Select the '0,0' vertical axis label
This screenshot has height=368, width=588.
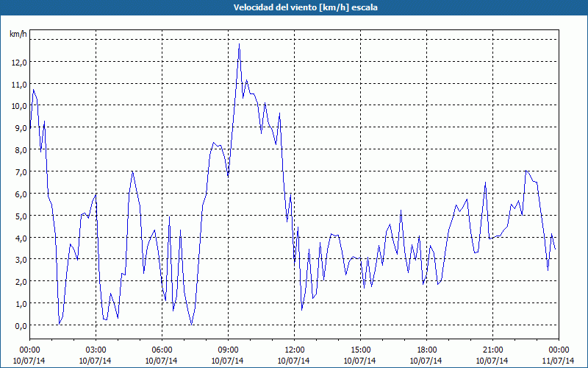(x=21, y=326)
